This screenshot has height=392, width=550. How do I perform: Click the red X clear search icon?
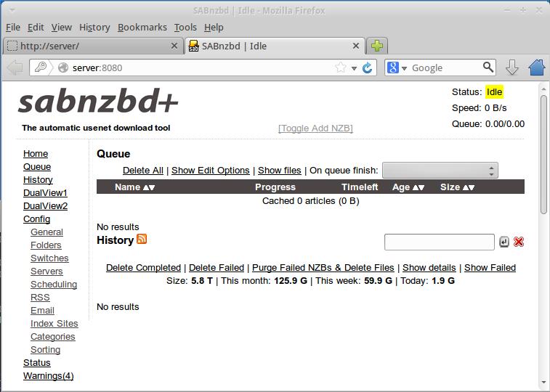[x=519, y=242]
